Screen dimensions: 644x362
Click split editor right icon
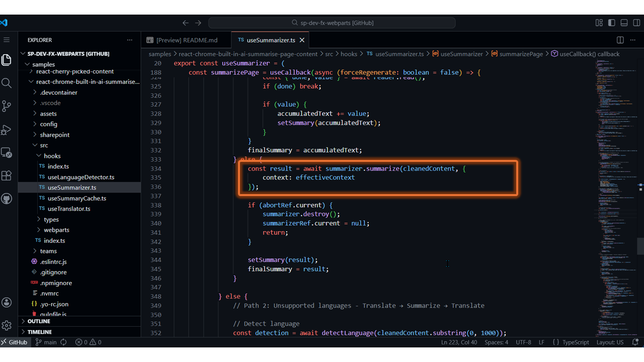point(620,40)
